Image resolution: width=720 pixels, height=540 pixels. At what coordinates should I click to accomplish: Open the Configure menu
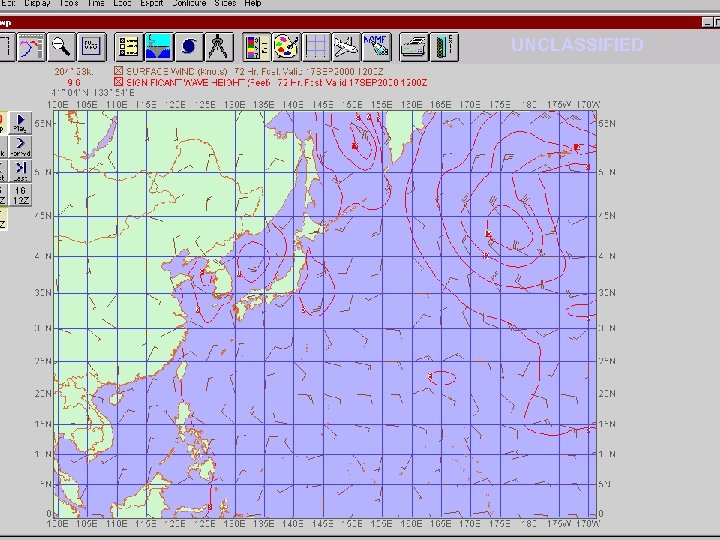[x=189, y=3]
